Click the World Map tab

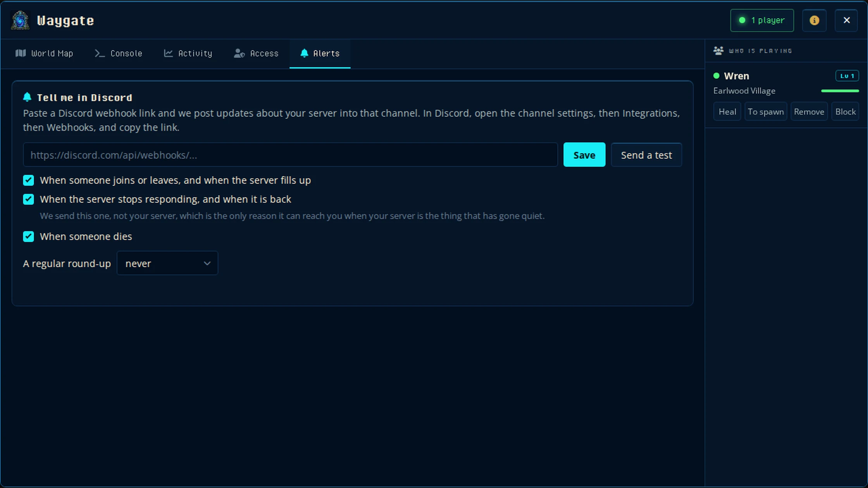tap(44, 53)
